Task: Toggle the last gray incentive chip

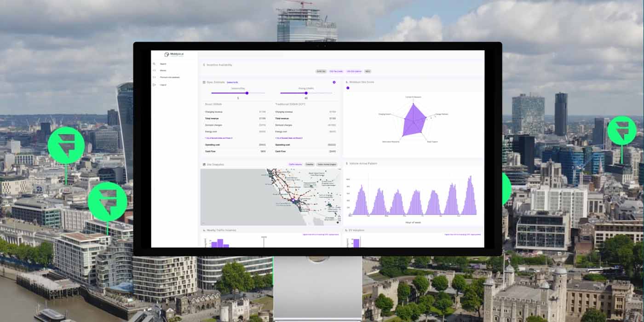Action: pos(368,71)
